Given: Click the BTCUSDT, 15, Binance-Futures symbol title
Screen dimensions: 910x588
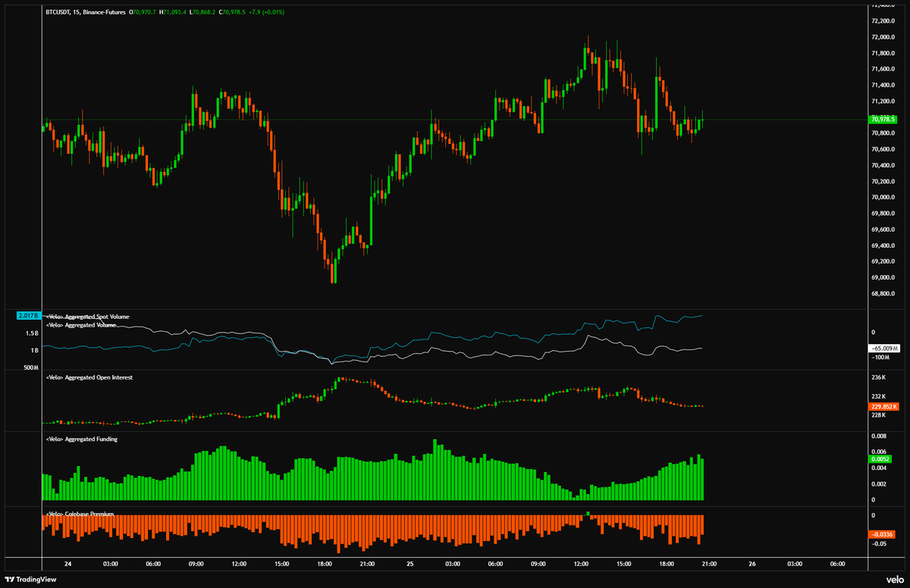Looking at the screenshot, I should [x=85, y=13].
